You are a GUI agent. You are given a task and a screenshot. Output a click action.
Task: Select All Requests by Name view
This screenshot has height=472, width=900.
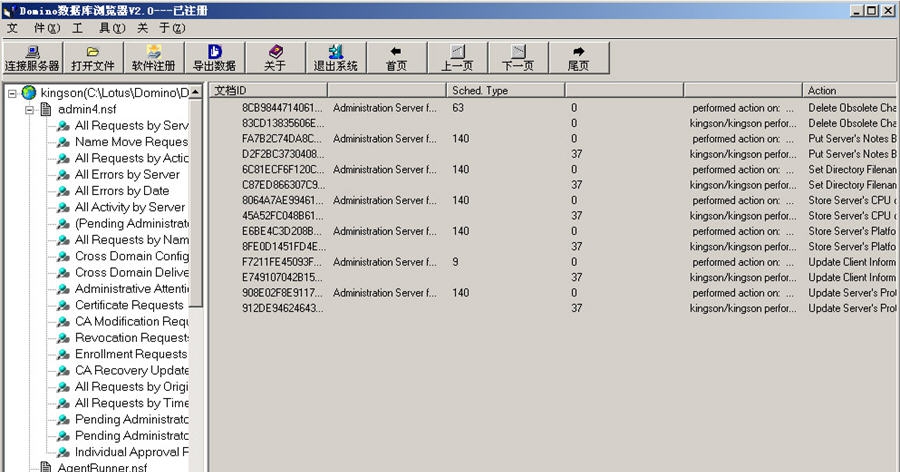tap(131, 239)
